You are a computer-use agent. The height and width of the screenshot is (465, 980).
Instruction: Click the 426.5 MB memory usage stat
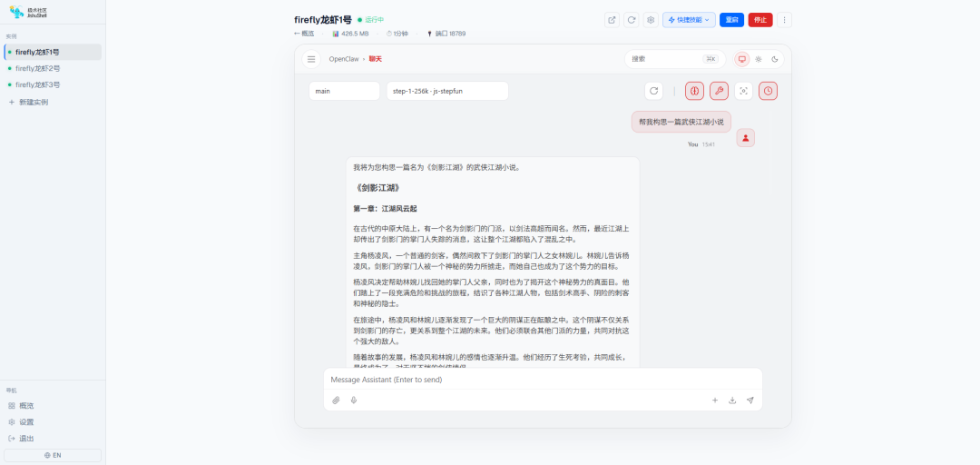point(350,34)
